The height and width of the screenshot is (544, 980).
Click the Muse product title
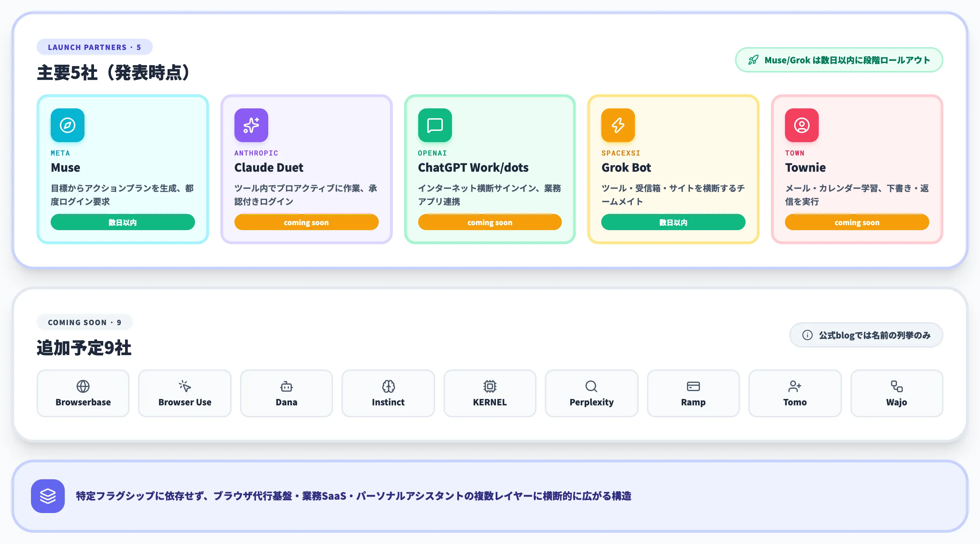pyautogui.click(x=65, y=167)
